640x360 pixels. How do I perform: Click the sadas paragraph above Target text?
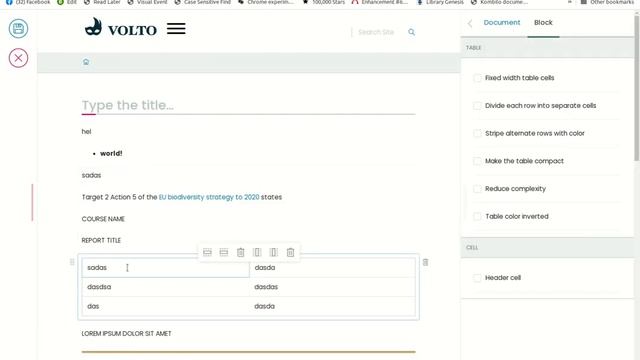coord(91,175)
